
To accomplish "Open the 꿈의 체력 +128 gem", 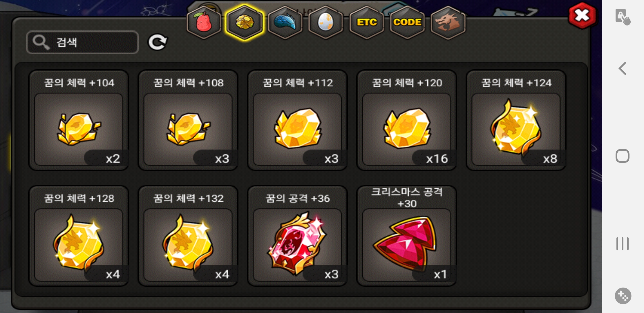I will click(x=79, y=236).
